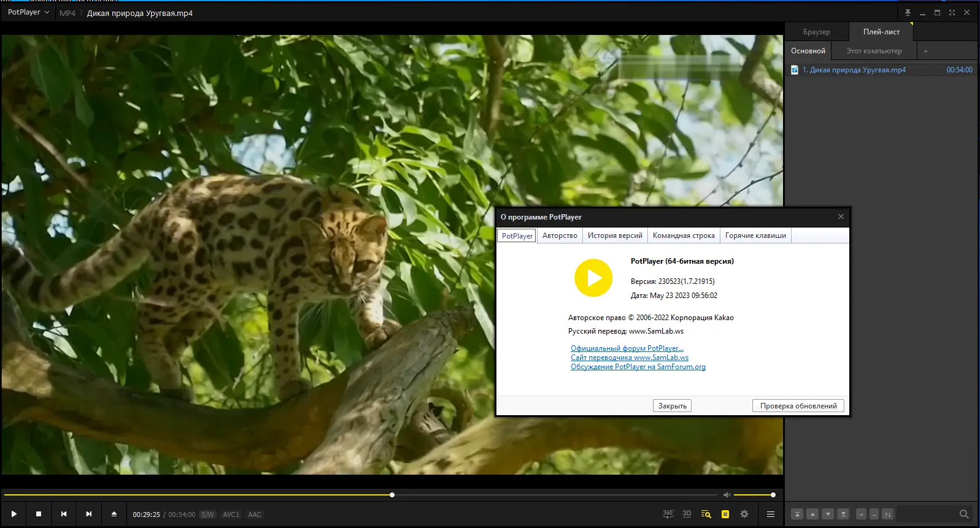Open preferences gear icon in control bar

coord(744,514)
